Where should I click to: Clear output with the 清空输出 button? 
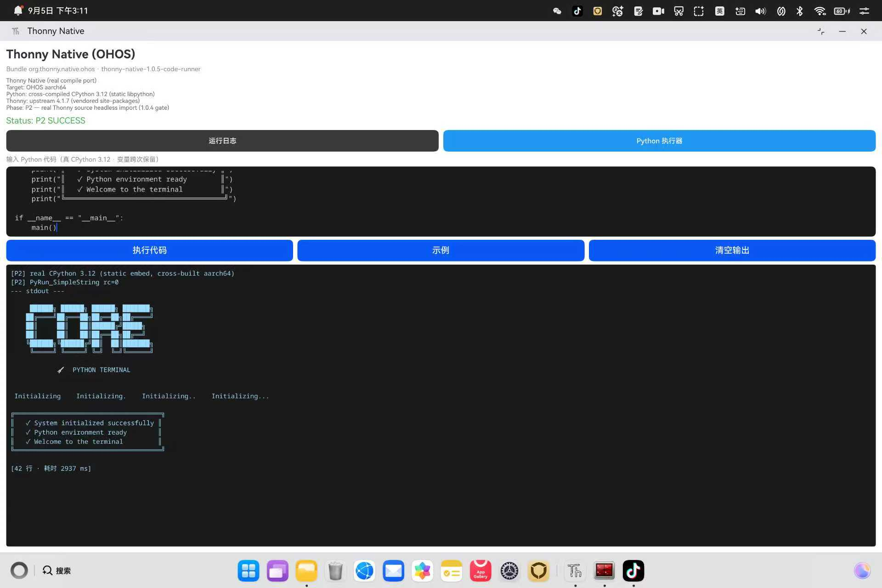click(x=732, y=250)
